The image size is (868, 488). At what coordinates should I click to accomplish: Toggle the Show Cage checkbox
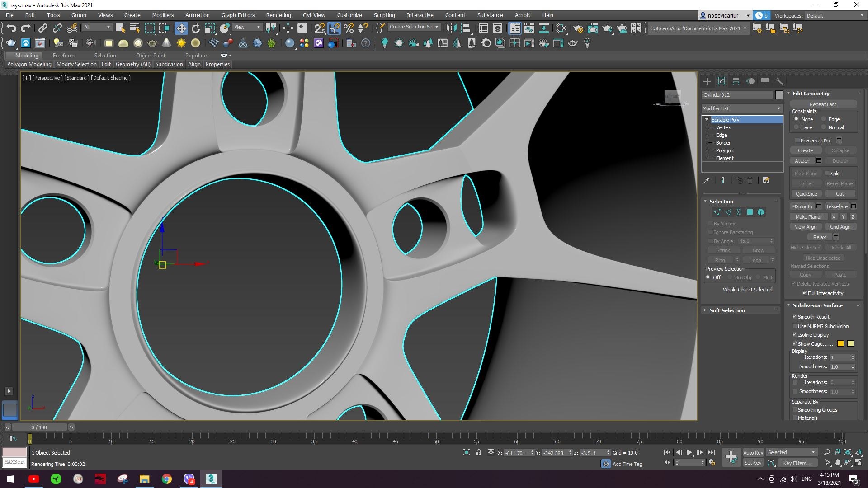point(795,344)
